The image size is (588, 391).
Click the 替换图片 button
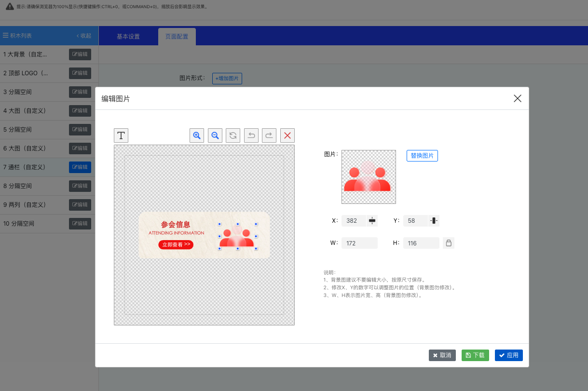tap(422, 156)
